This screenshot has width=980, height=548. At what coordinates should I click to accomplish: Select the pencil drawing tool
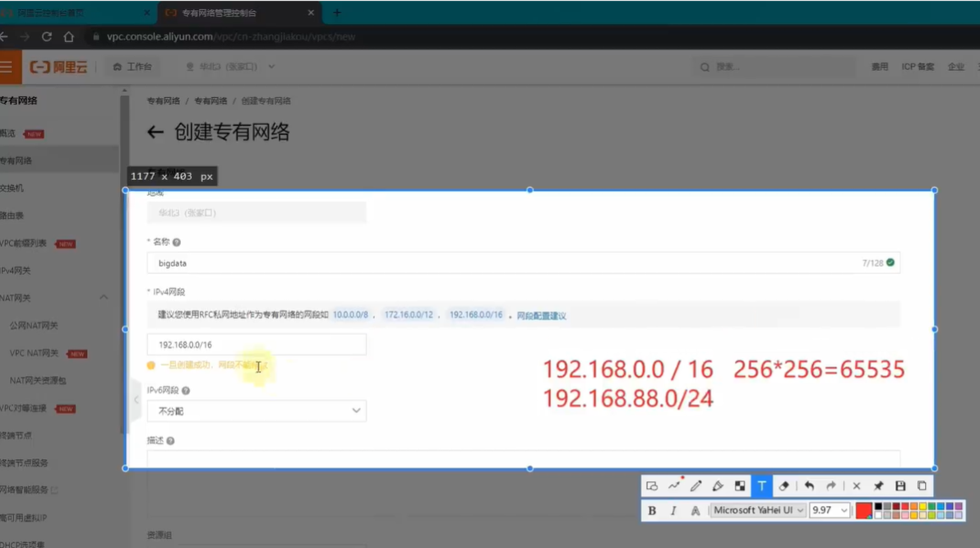(x=696, y=486)
